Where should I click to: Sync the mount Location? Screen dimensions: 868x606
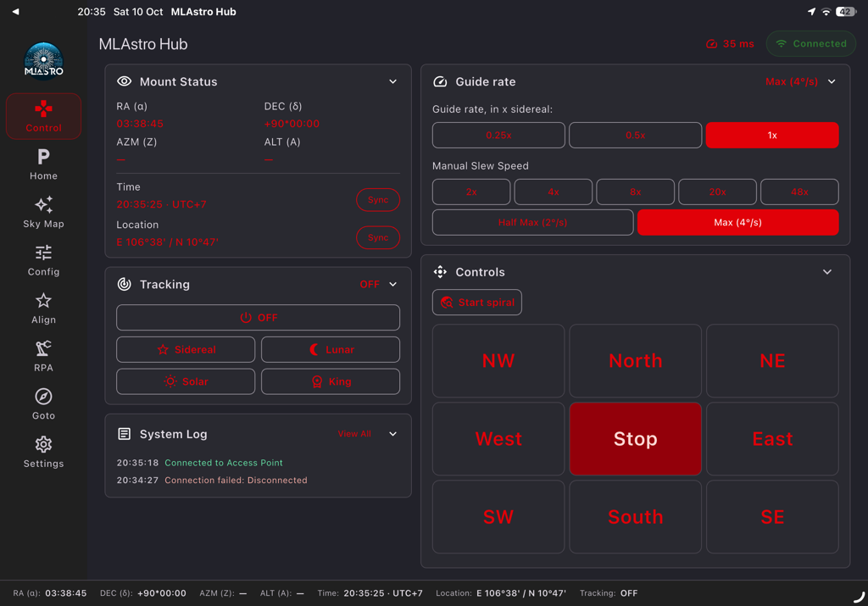click(378, 237)
